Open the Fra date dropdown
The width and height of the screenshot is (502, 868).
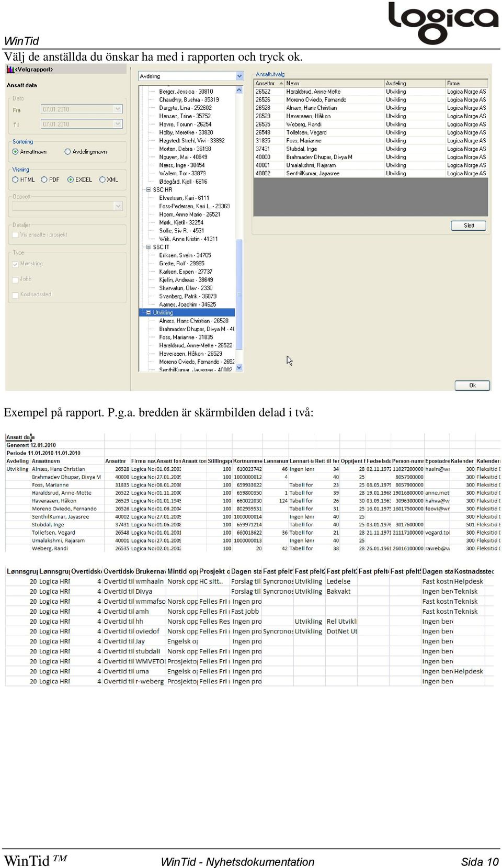click(x=118, y=109)
